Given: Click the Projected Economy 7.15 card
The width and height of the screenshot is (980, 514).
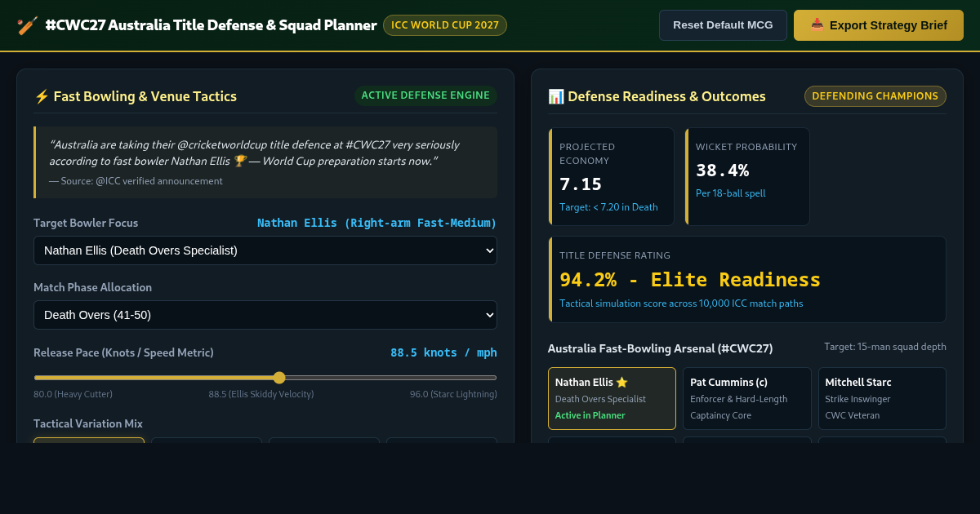Looking at the screenshot, I should [612, 176].
